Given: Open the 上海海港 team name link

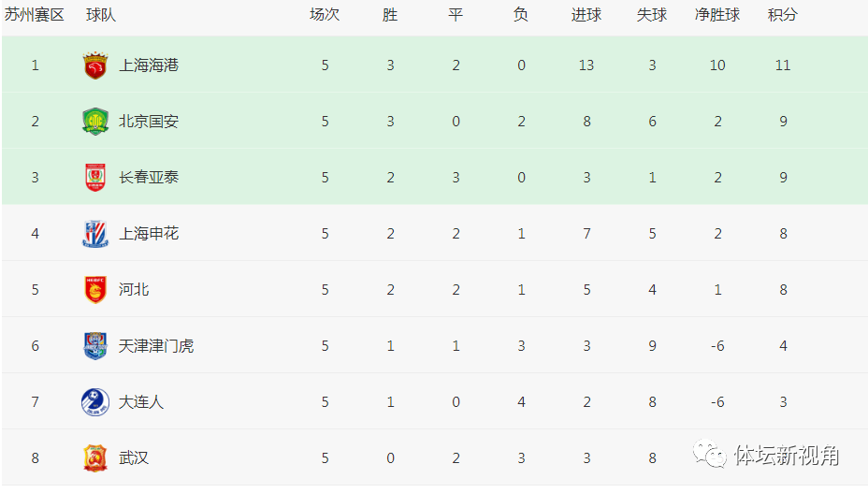Looking at the screenshot, I should (x=149, y=65).
